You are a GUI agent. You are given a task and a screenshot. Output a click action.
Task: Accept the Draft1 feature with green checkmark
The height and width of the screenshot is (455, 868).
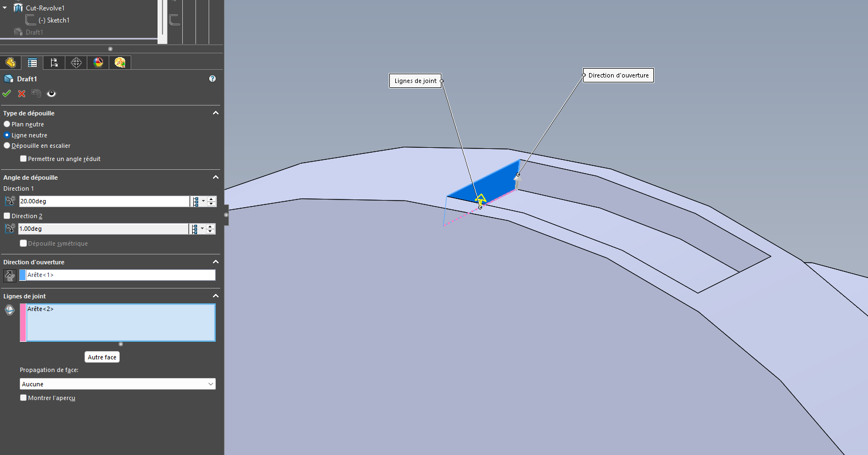7,93
